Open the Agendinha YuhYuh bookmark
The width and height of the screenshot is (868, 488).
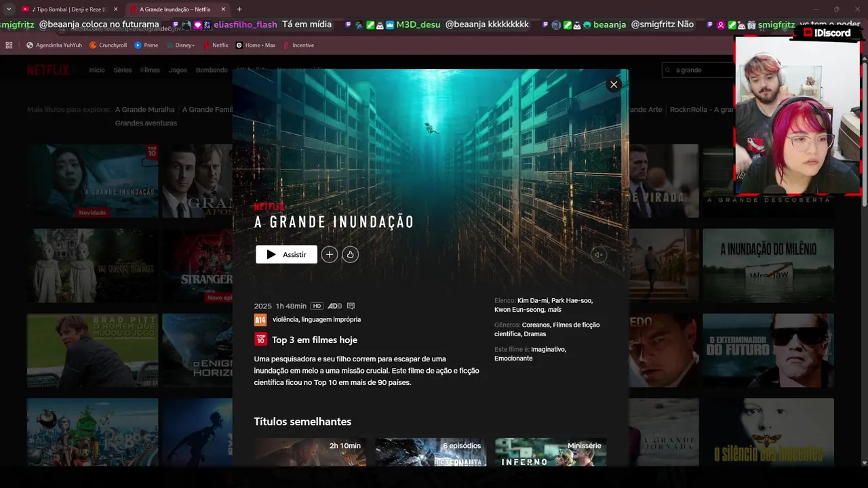click(x=54, y=45)
